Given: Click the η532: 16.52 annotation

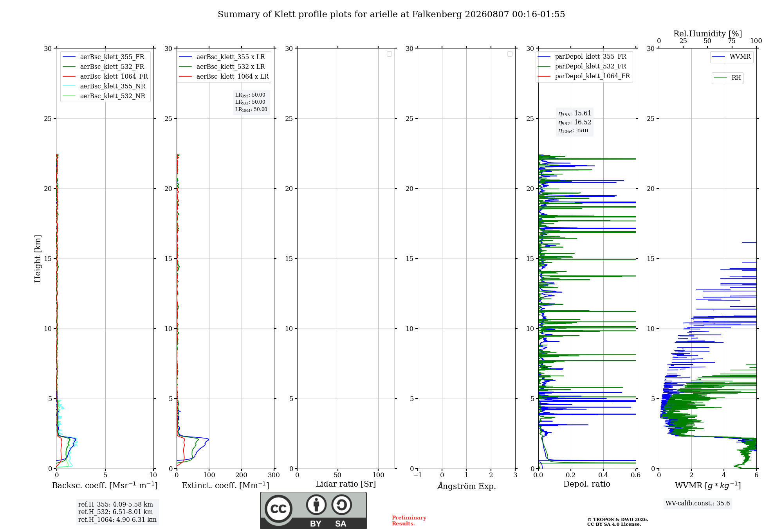Looking at the screenshot, I should point(575,122).
